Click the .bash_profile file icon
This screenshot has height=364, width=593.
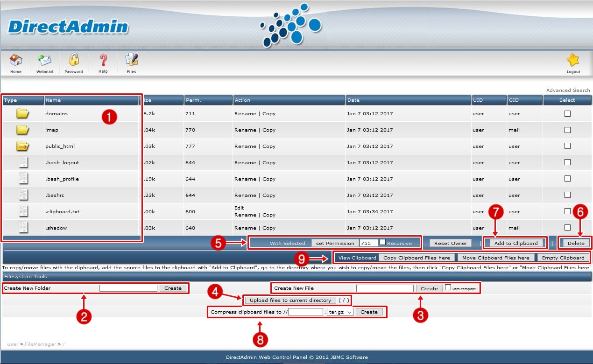23,179
